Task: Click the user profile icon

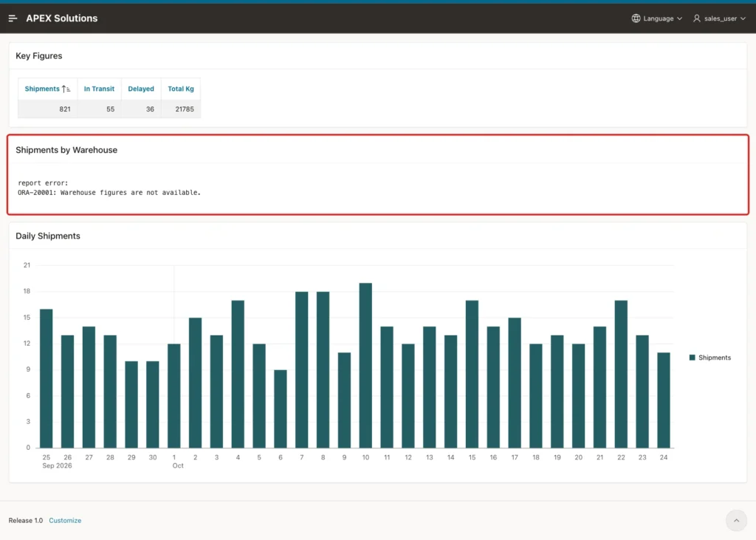Action: click(x=697, y=18)
